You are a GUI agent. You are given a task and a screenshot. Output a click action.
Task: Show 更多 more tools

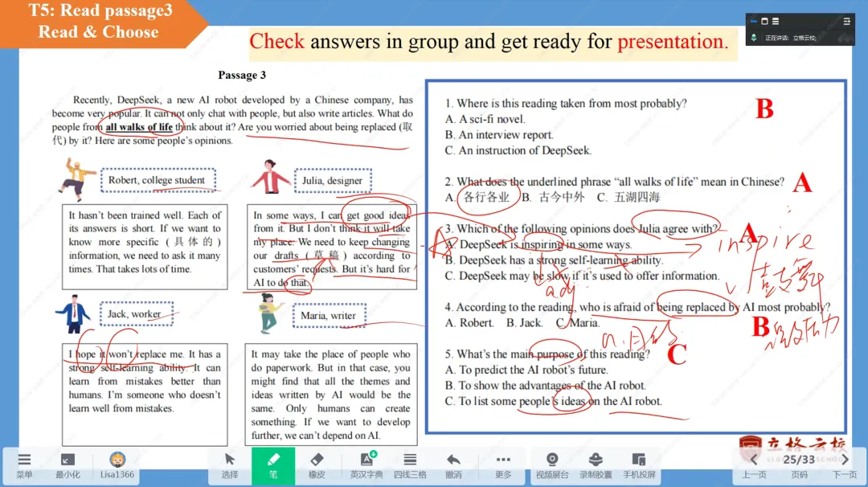point(503,465)
